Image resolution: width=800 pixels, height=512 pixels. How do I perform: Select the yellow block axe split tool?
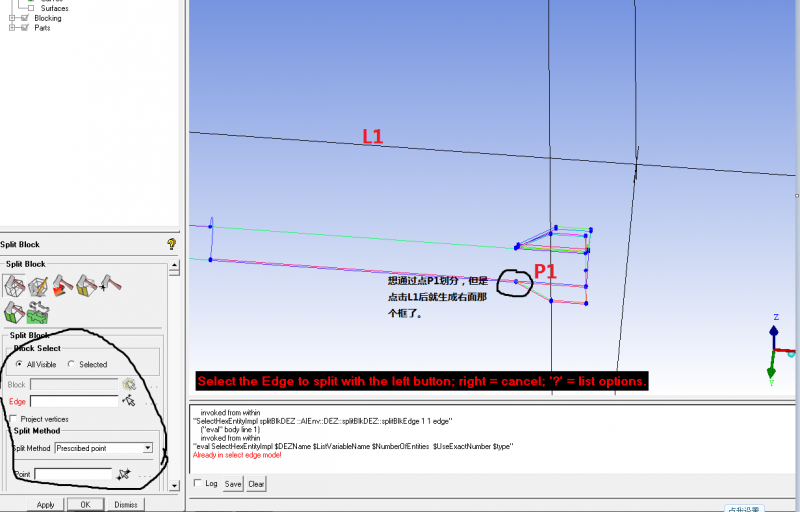pos(86,286)
